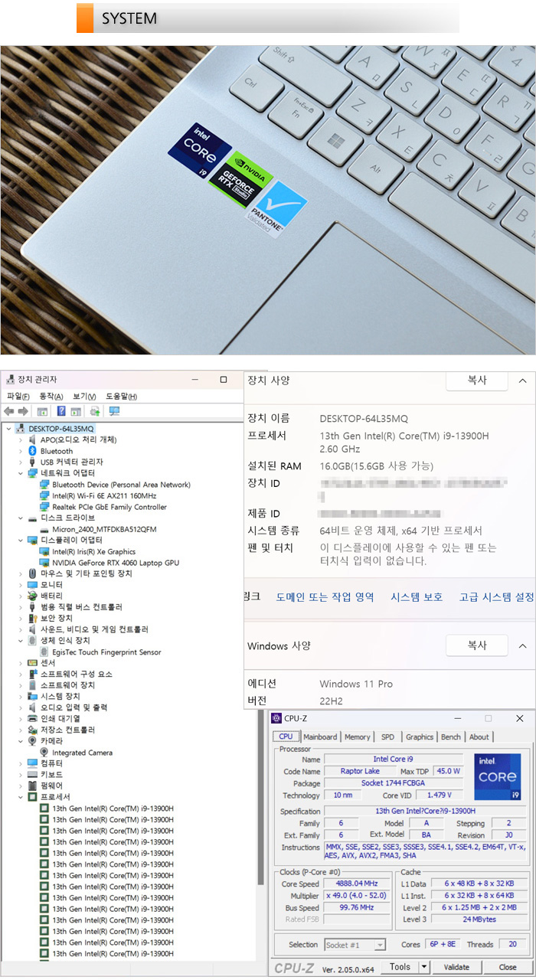Open the Tools dropdown arrow in CPU-Z
The width and height of the screenshot is (536, 980).
(424, 967)
